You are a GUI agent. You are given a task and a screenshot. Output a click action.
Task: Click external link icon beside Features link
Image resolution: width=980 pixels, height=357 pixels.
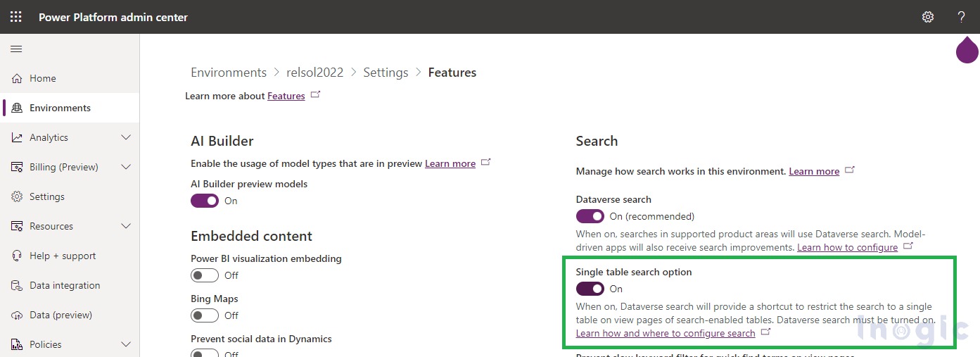(x=315, y=94)
